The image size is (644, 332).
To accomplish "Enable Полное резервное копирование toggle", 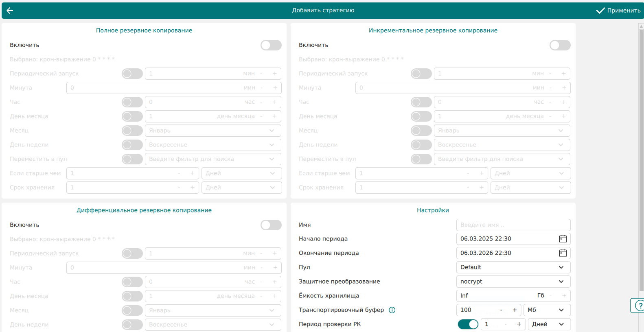I will 271,45.
